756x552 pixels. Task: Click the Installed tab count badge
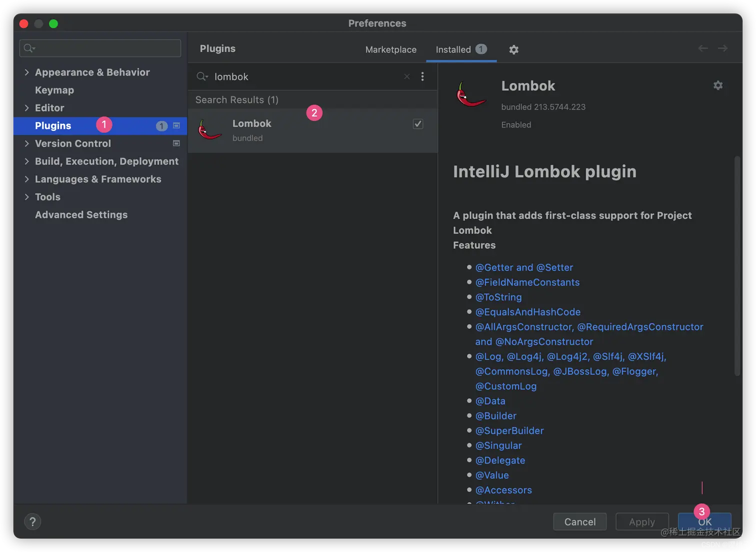click(x=481, y=49)
